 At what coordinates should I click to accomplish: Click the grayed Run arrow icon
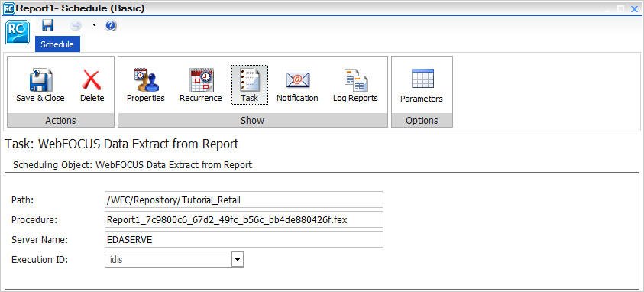tap(76, 26)
